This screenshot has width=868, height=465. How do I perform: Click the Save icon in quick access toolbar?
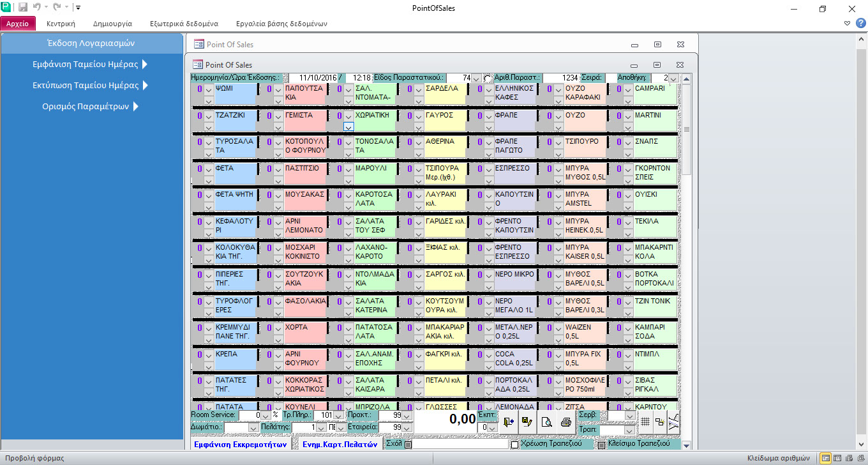23,8
